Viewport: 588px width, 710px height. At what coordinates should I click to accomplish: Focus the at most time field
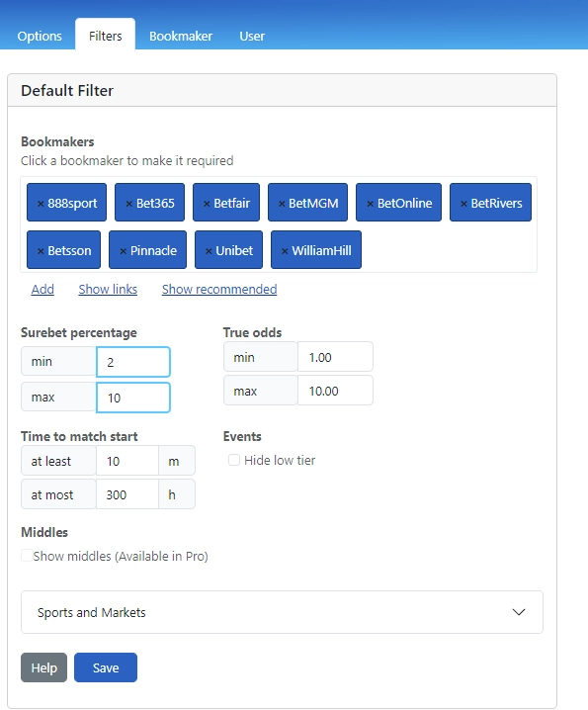tap(127, 494)
